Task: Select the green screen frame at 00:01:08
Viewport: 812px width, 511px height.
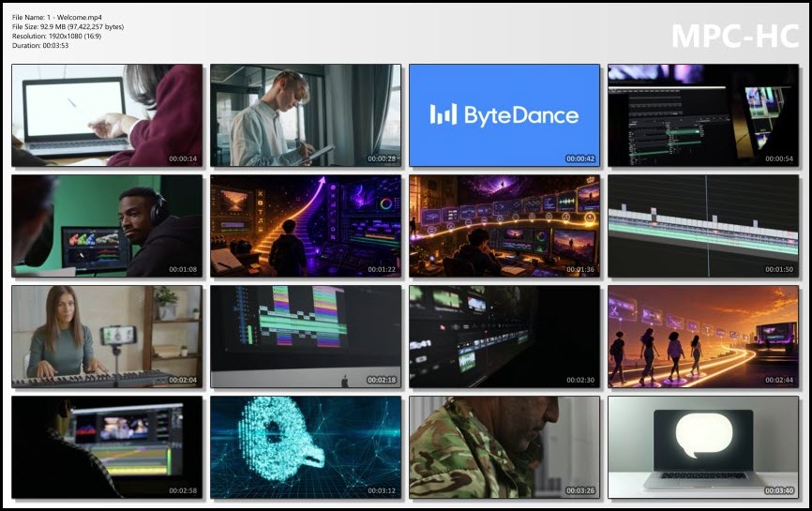Action: point(107,226)
